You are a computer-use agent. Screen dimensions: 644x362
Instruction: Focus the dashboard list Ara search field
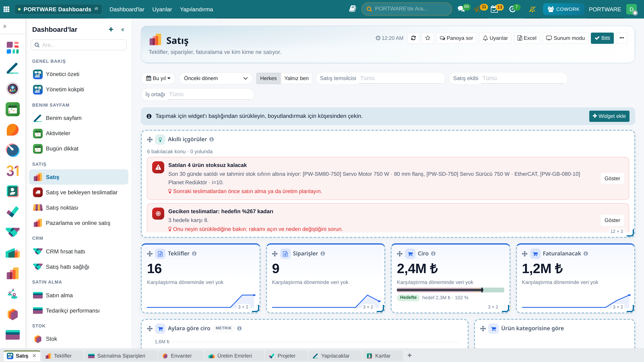[78, 45]
